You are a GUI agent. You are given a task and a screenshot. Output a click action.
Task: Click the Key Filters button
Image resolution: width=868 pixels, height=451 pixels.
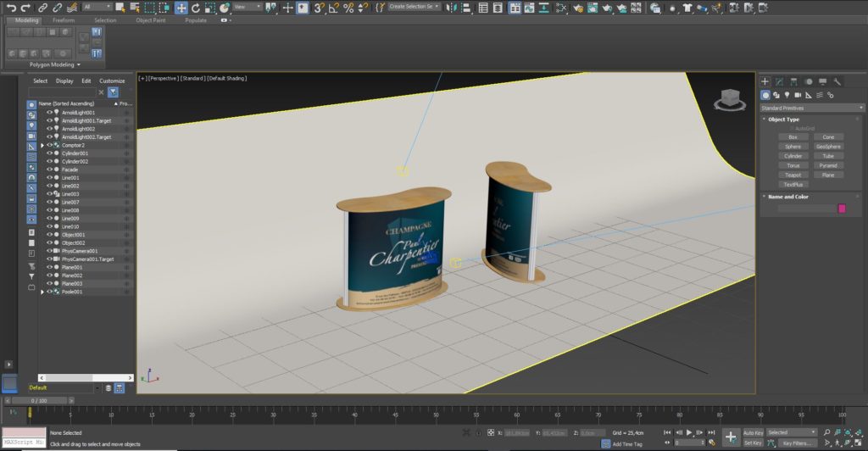click(798, 443)
